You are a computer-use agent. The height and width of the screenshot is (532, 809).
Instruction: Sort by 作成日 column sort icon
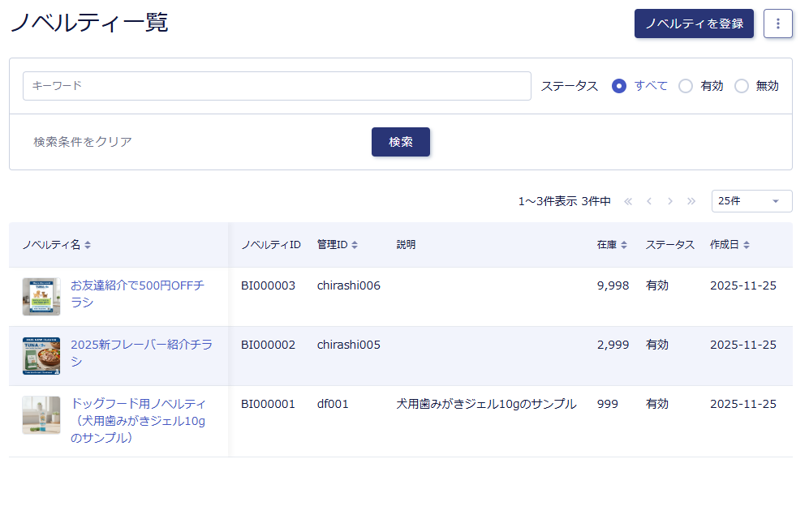(x=746, y=245)
